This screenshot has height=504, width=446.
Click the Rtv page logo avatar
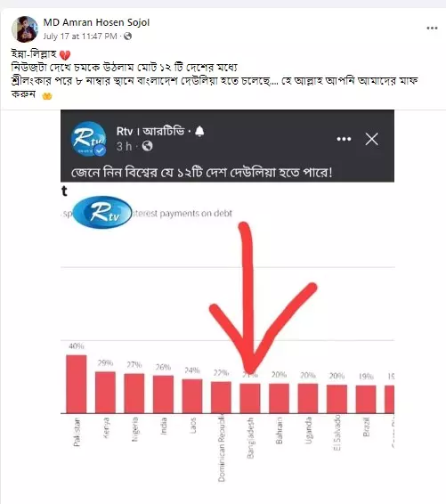click(89, 139)
